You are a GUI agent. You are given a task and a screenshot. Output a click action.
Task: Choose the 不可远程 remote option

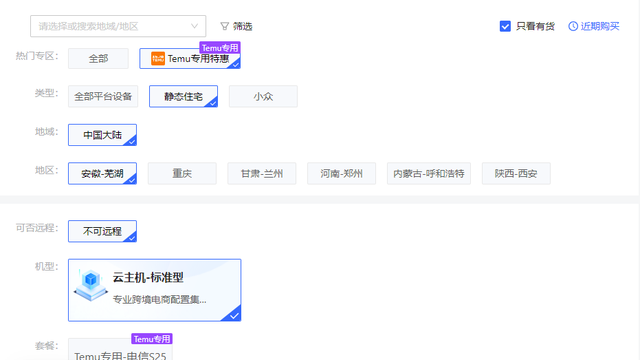pyautogui.click(x=102, y=231)
